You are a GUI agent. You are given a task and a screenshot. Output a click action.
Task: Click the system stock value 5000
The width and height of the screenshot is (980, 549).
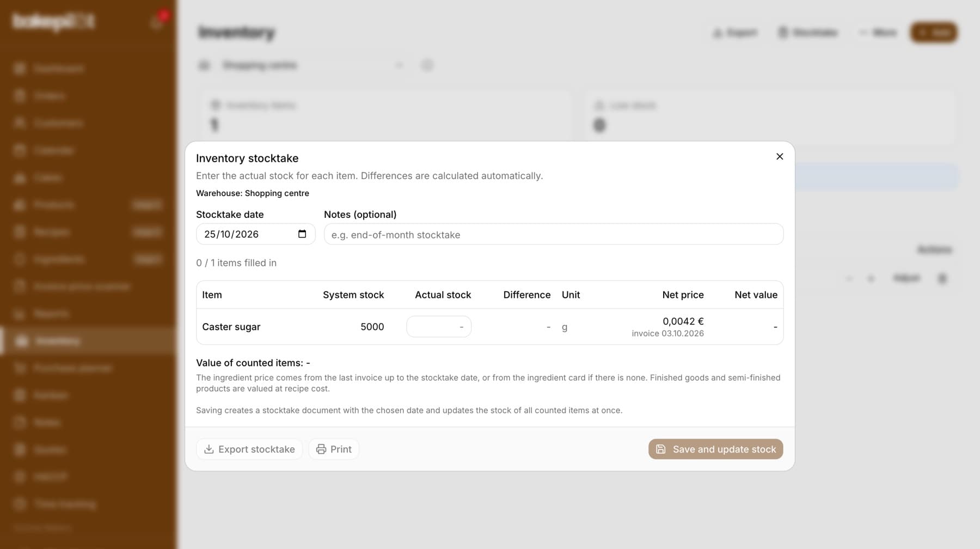coord(372,327)
